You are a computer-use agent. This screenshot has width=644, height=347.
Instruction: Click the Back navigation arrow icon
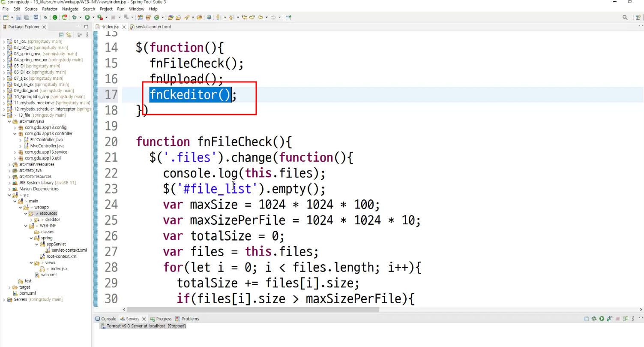pos(260,18)
